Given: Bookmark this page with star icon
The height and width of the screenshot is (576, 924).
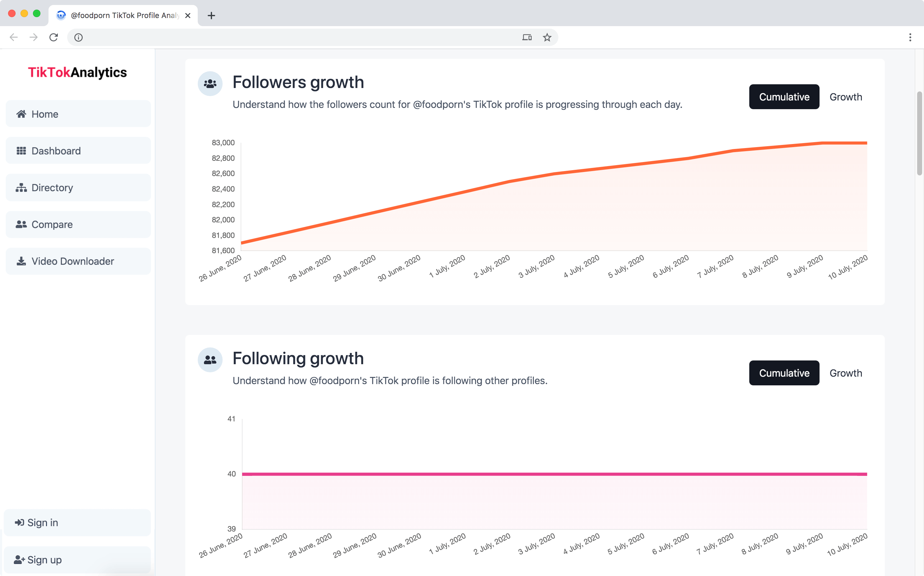Looking at the screenshot, I should pyautogui.click(x=547, y=37).
